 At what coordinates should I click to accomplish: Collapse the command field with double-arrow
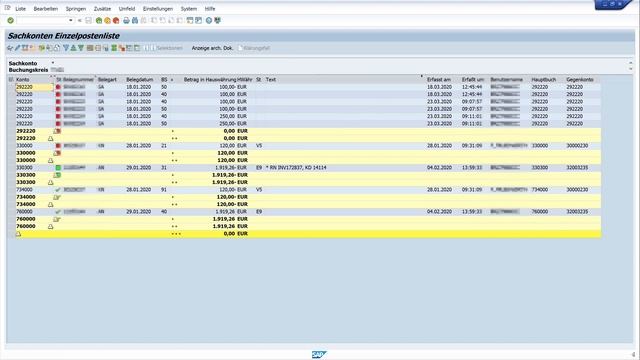pyautogui.click(x=80, y=20)
